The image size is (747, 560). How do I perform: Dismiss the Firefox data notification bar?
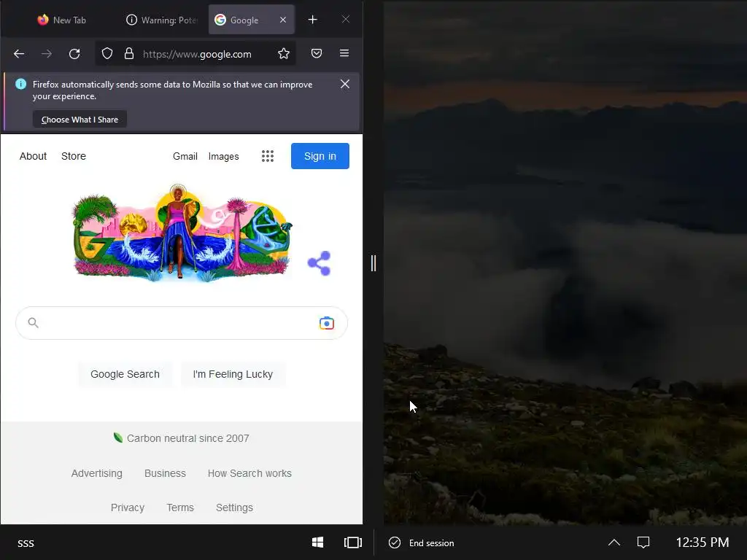(345, 85)
